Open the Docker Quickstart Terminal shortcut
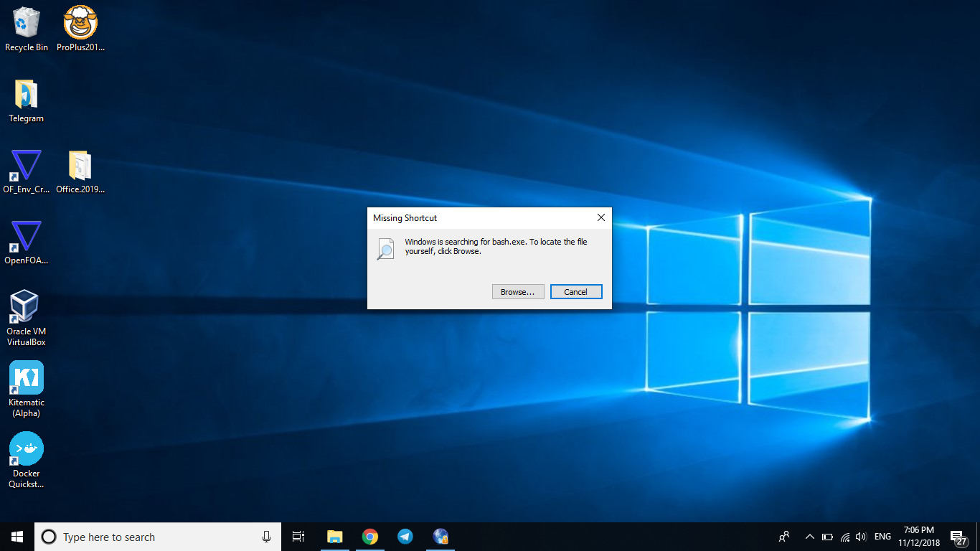This screenshot has width=980, height=551. pyautogui.click(x=26, y=448)
